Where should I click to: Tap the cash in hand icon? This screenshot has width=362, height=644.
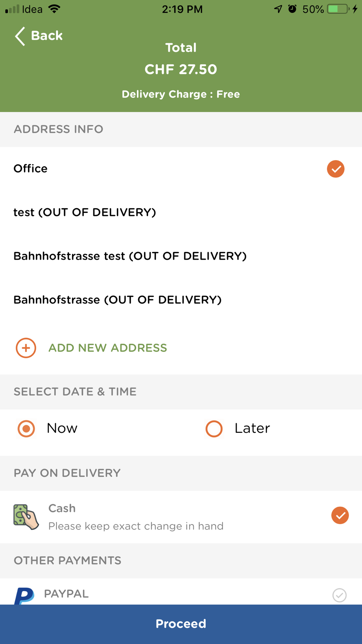click(26, 517)
